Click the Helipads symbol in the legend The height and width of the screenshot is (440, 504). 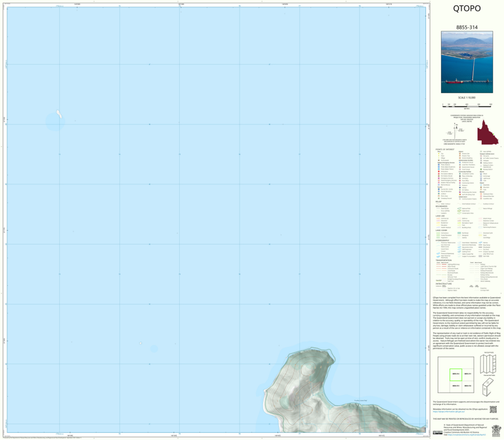pos(481,161)
